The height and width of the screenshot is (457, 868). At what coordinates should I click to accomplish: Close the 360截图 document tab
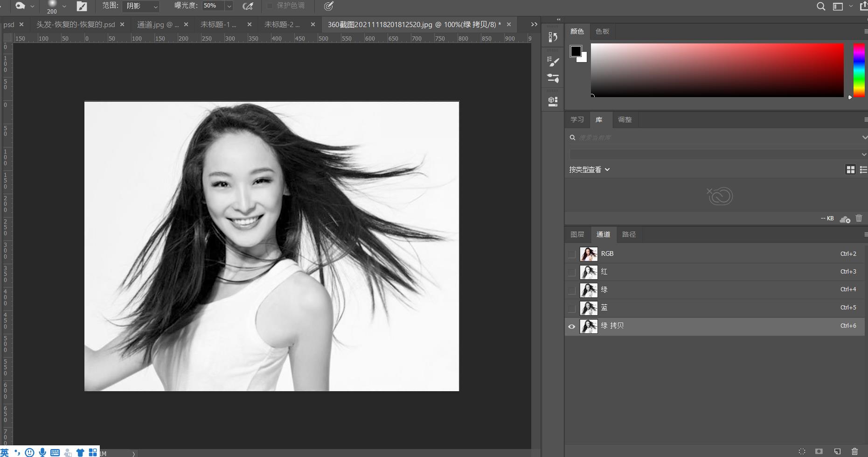(509, 24)
